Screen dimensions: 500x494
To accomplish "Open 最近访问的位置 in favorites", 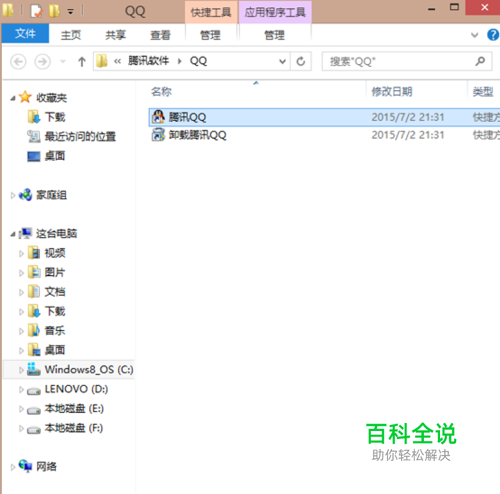I will [x=80, y=137].
